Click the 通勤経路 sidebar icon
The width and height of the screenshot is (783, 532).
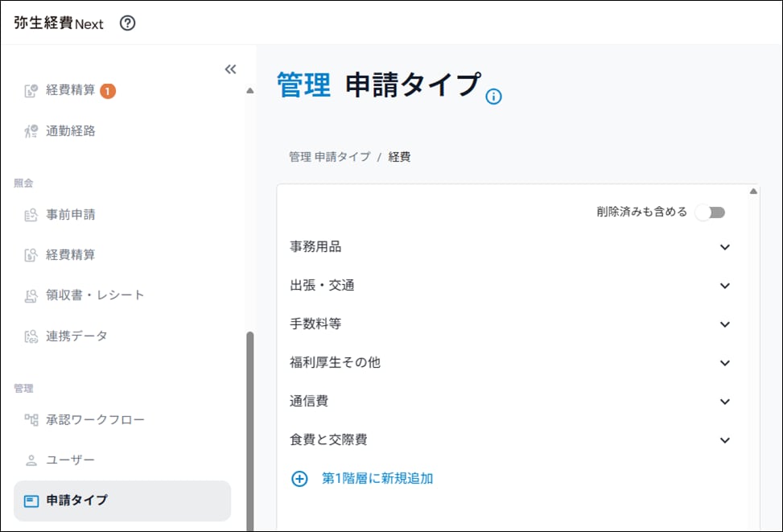[31, 131]
